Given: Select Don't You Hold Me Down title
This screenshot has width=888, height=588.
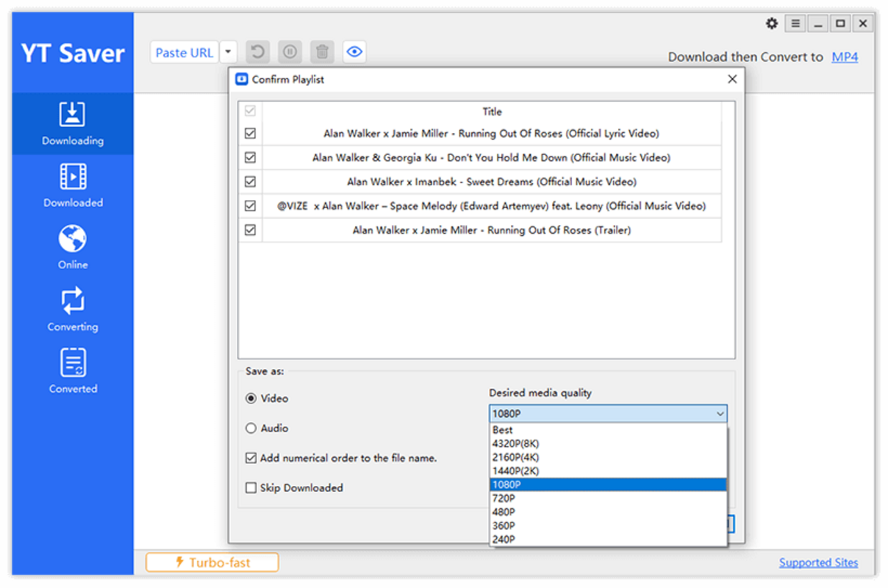Looking at the screenshot, I should tap(492, 157).
